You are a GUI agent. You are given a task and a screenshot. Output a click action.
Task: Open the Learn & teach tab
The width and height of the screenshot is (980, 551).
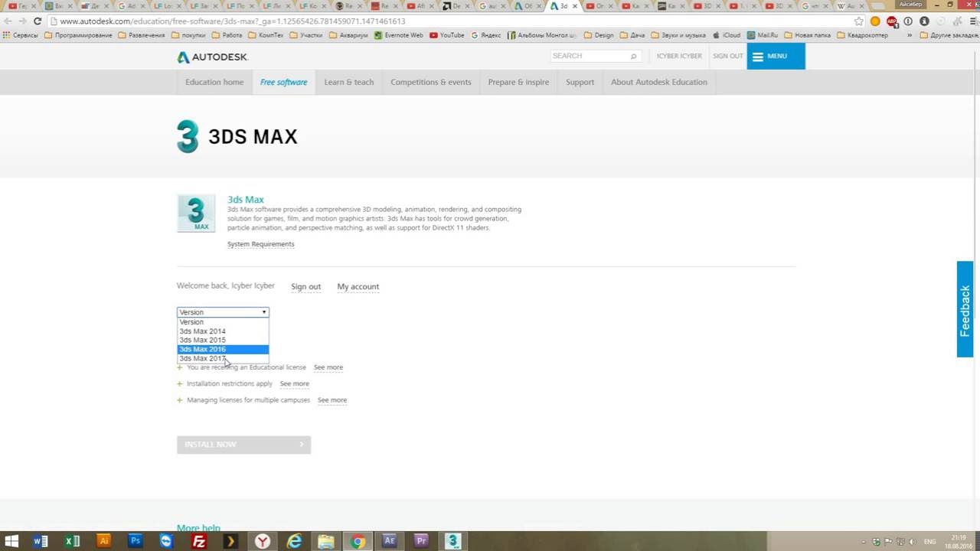(x=349, y=82)
